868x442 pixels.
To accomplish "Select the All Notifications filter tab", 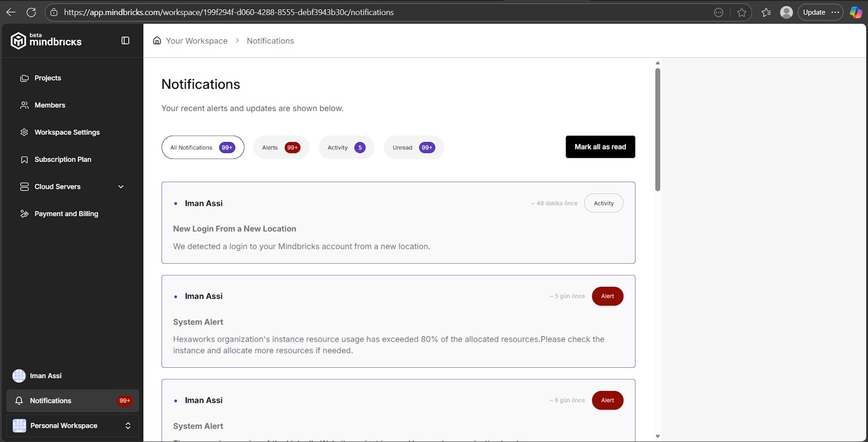I will click(203, 147).
